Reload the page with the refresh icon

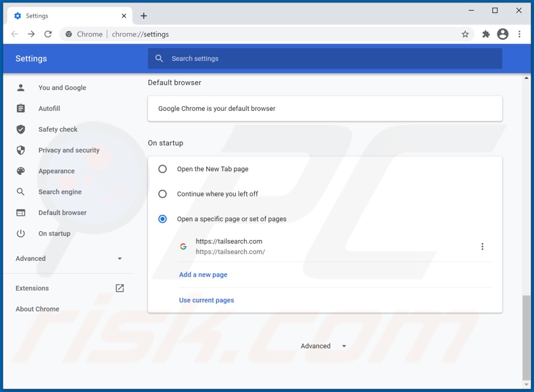pos(48,34)
